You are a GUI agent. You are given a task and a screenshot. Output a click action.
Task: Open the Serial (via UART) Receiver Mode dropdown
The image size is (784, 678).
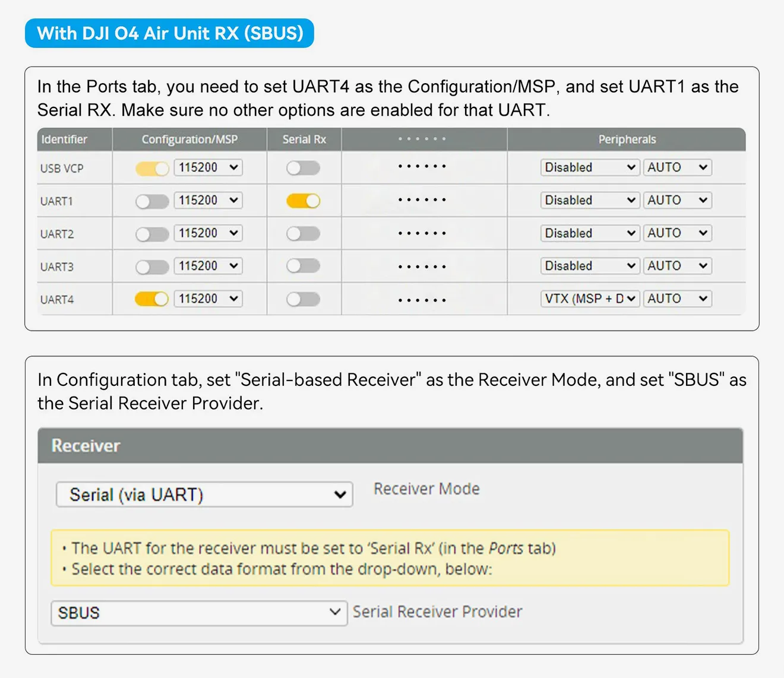point(204,494)
